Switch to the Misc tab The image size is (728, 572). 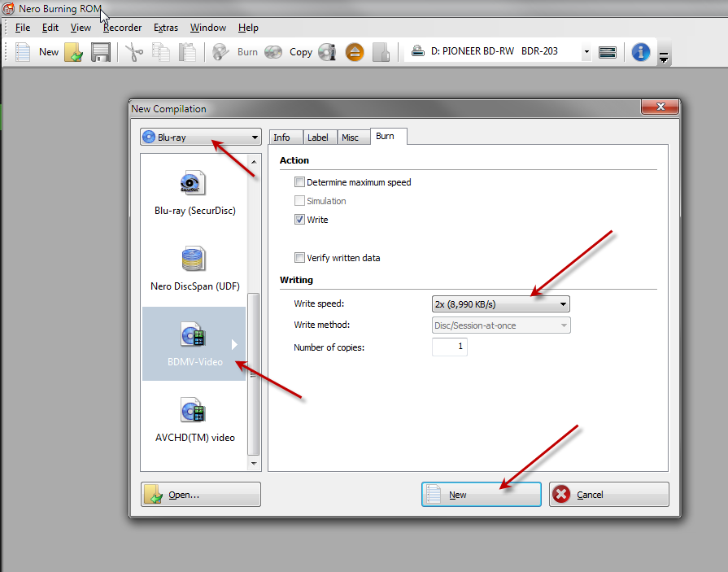(x=353, y=138)
